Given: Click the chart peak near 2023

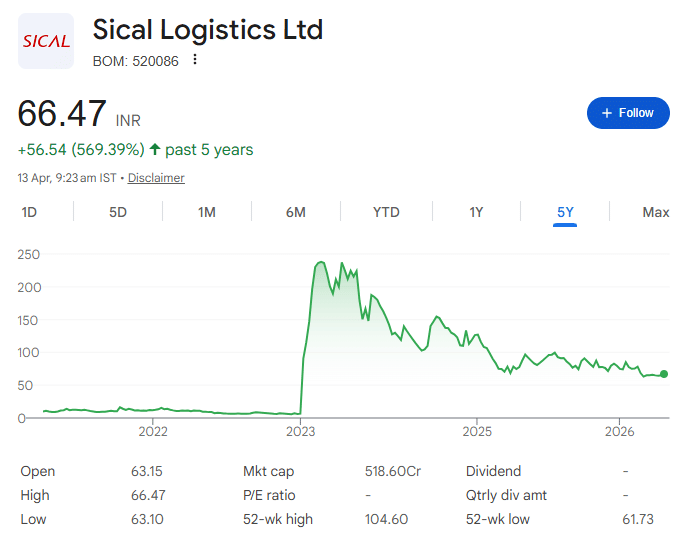Looking at the screenshot, I should (x=321, y=263).
